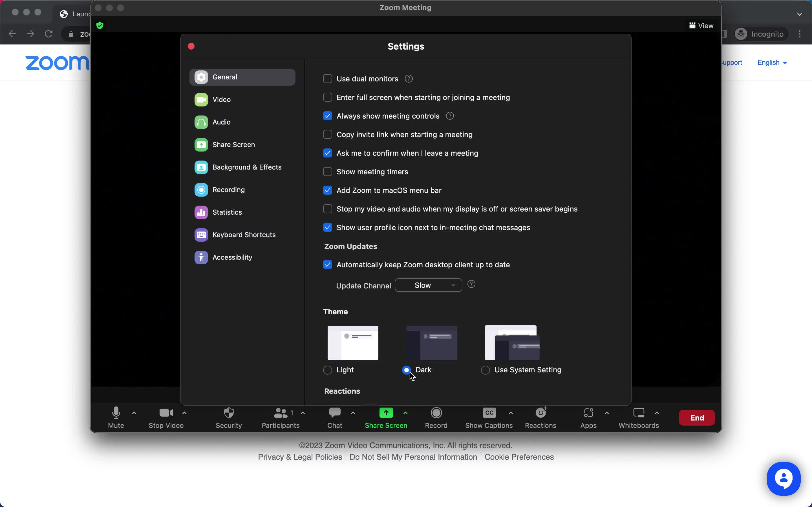Click the Show Captions CC icon
The height and width of the screenshot is (507, 812).
489,413
